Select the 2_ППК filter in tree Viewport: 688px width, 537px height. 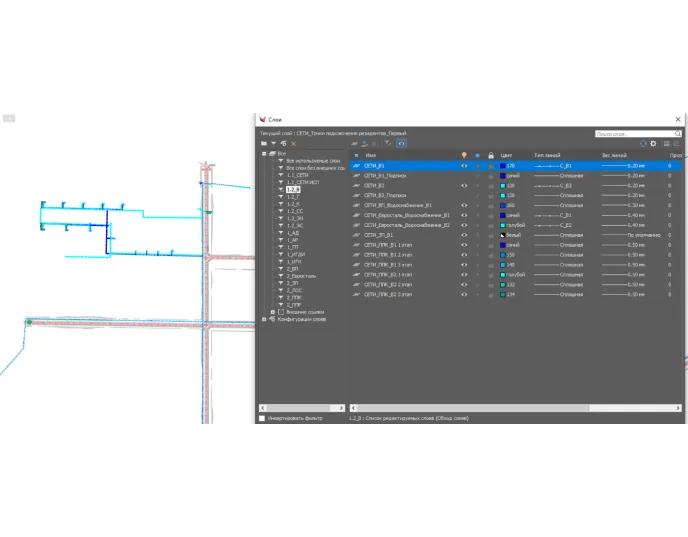(x=293, y=297)
